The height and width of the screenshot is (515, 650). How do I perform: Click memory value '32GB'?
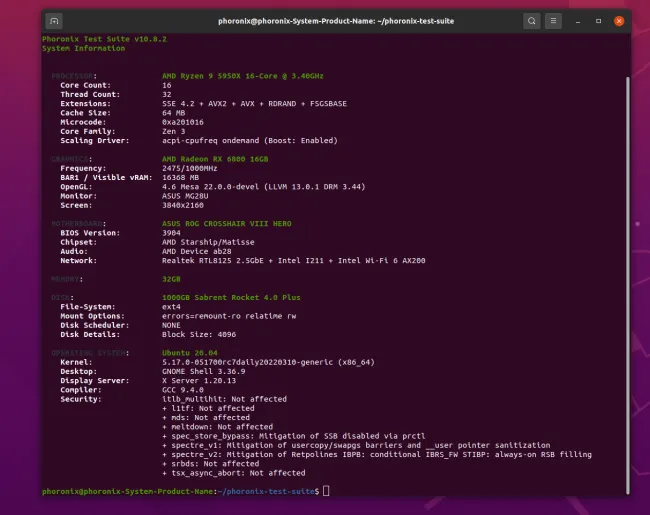tap(171, 279)
